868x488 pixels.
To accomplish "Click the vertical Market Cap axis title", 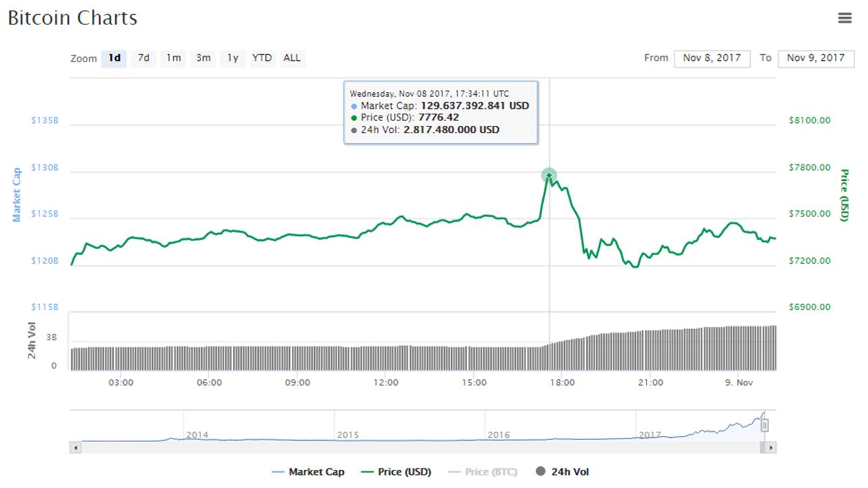I will click(x=18, y=195).
